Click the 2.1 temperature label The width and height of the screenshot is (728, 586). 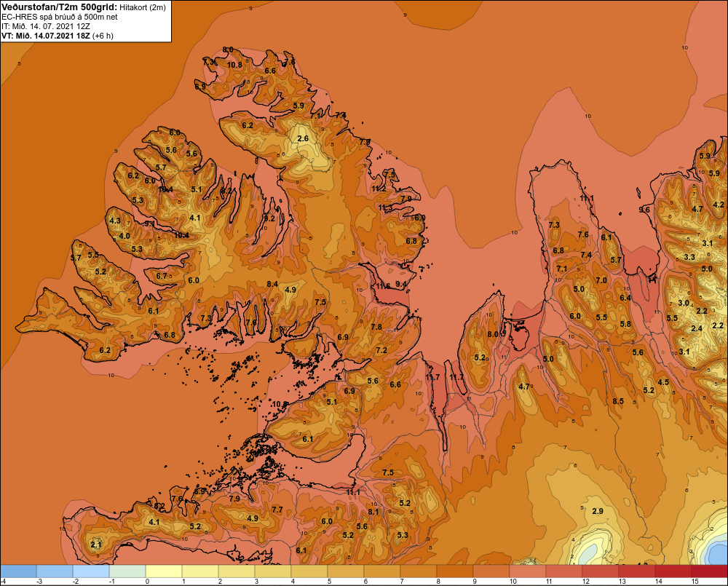(x=95, y=545)
